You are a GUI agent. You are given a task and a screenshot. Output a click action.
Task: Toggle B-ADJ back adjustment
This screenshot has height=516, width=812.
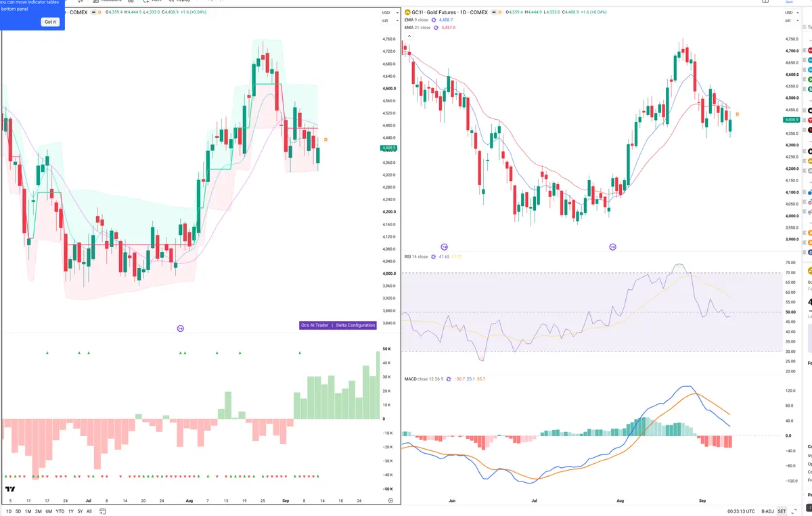pos(767,511)
